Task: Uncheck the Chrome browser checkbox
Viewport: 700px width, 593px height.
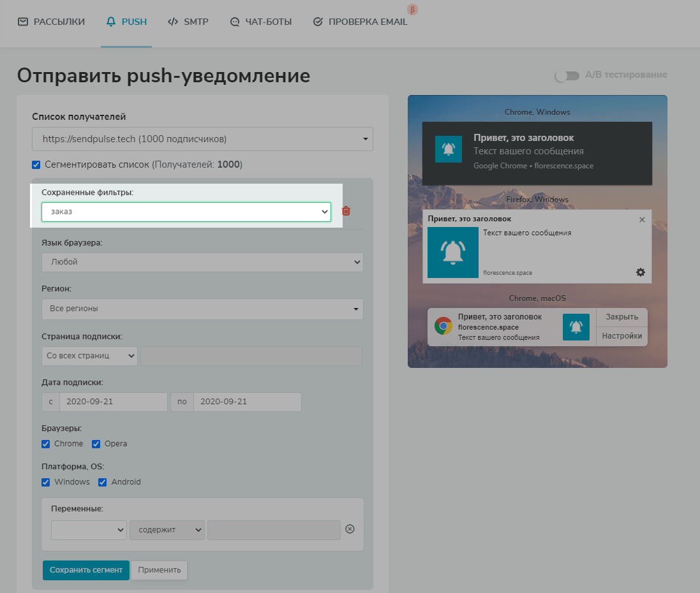Action: tap(45, 444)
